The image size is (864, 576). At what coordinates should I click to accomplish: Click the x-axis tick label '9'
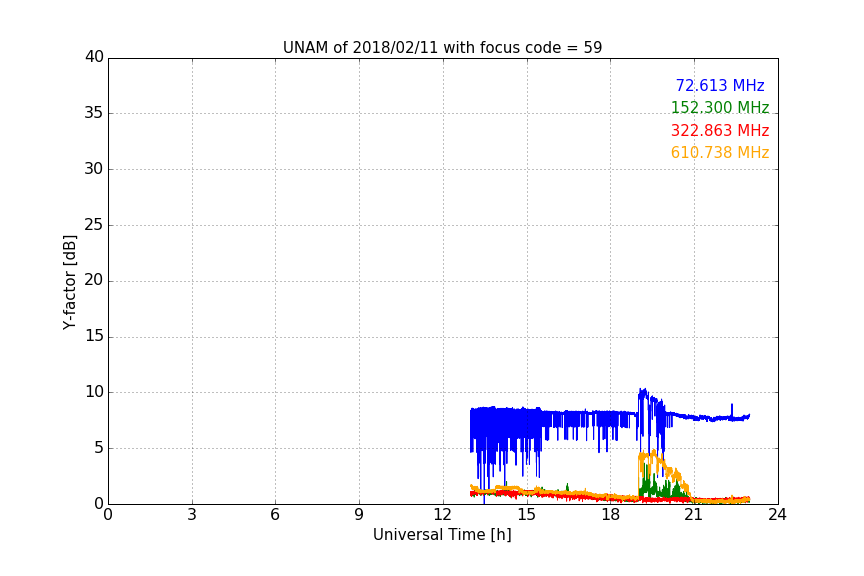[359, 515]
